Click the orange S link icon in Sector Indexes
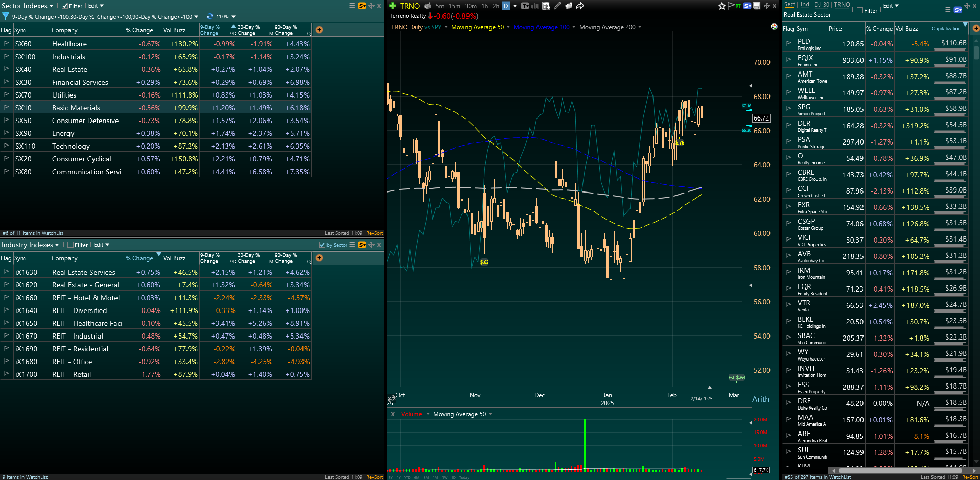The image size is (980, 480). pos(362,6)
